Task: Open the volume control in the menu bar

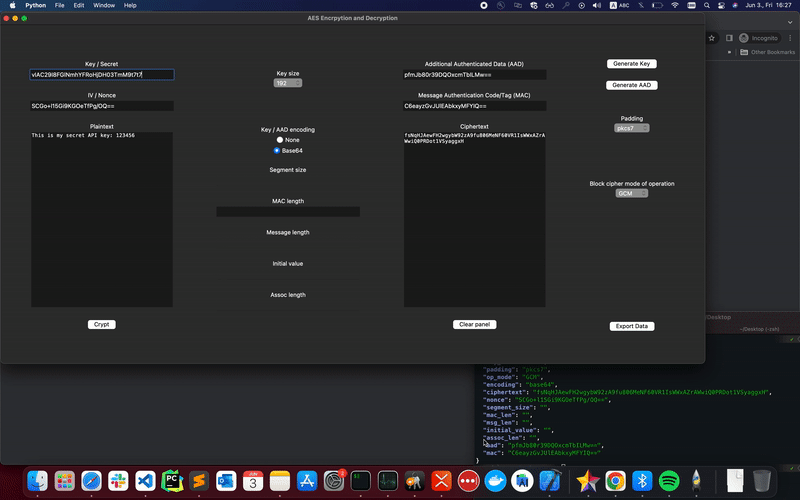Action: 596,5
